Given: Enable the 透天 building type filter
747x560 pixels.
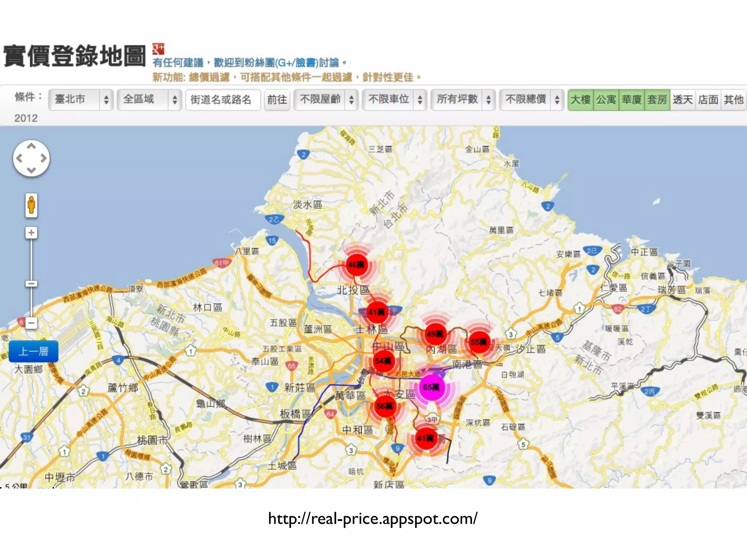Looking at the screenshot, I should click(683, 100).
